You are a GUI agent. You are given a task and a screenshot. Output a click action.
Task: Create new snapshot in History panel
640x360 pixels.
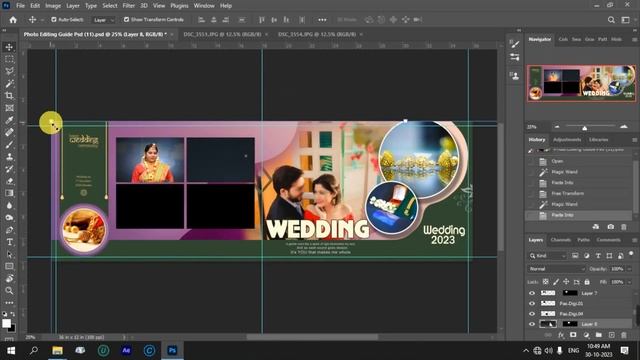tap(611, 227)
